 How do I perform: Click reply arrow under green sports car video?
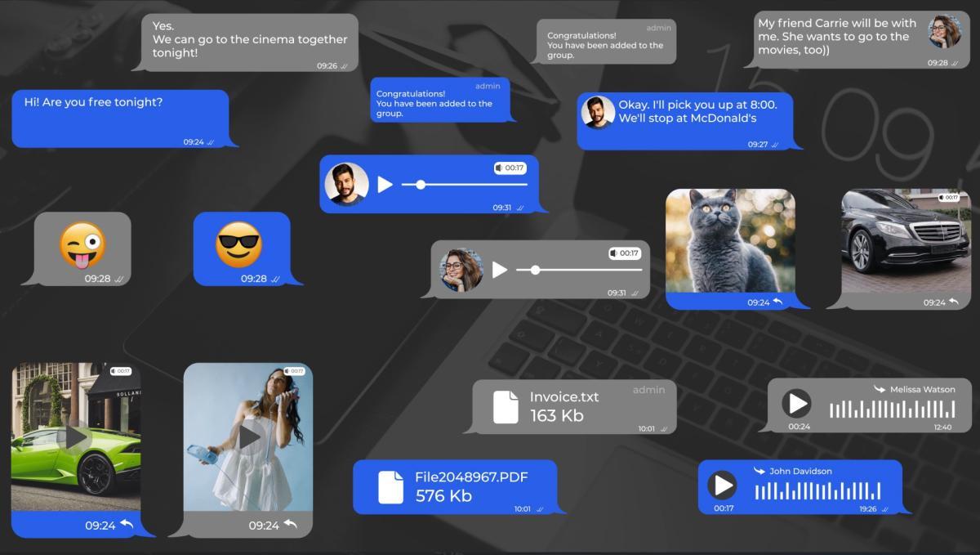click(x=127, y=525)
